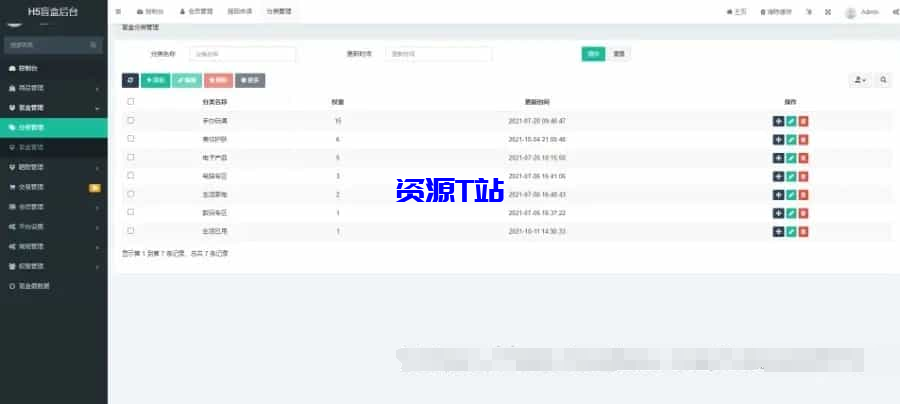This screenshot has height=404, width=900.
Task: Click the green submit search button
Action: point(593,54)
